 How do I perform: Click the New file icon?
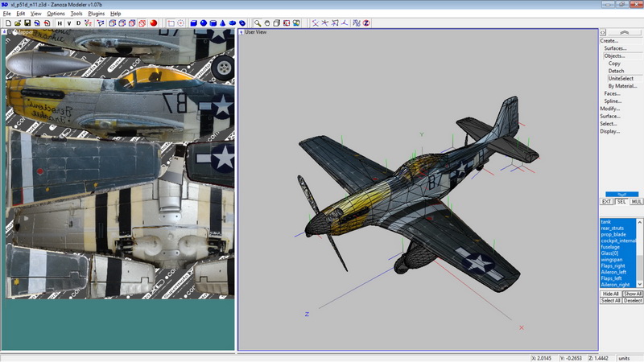[7, 23]
